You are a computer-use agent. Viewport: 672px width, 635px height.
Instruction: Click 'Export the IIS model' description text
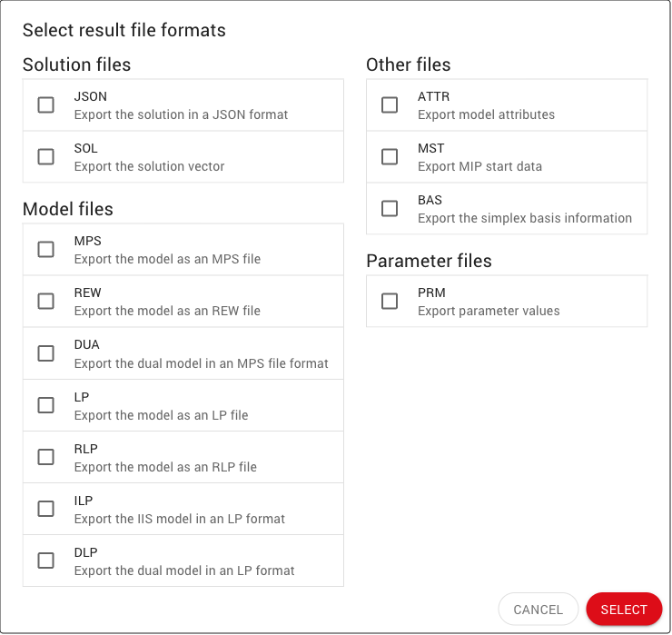(x=179, y=519)
